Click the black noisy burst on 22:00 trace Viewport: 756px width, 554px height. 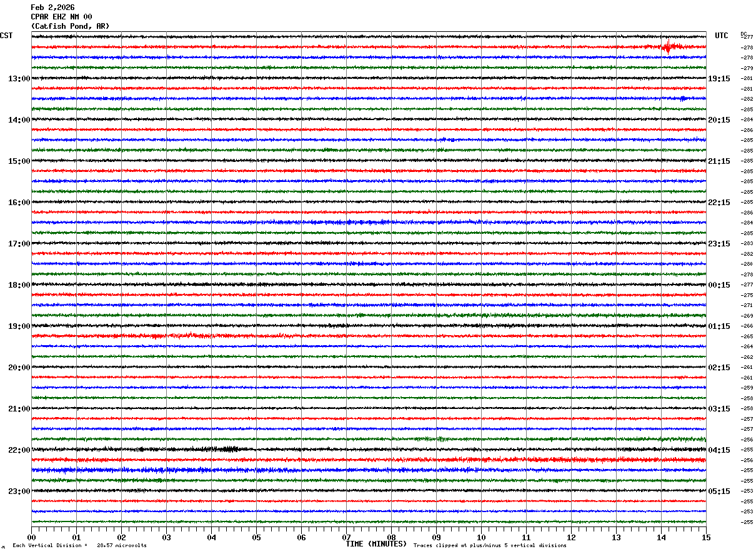(x=228, y=449)
